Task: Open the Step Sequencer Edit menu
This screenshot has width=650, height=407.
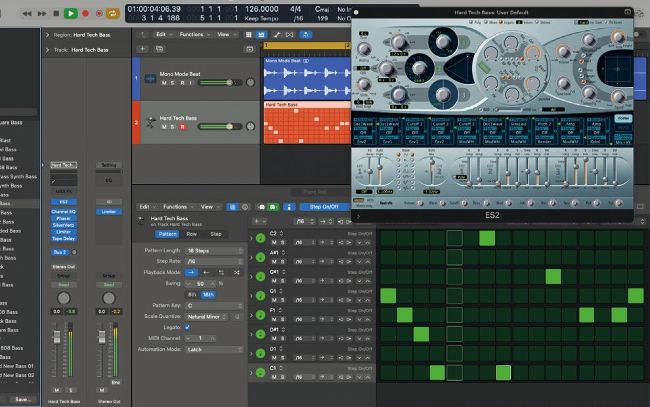Action: [147, 206]
